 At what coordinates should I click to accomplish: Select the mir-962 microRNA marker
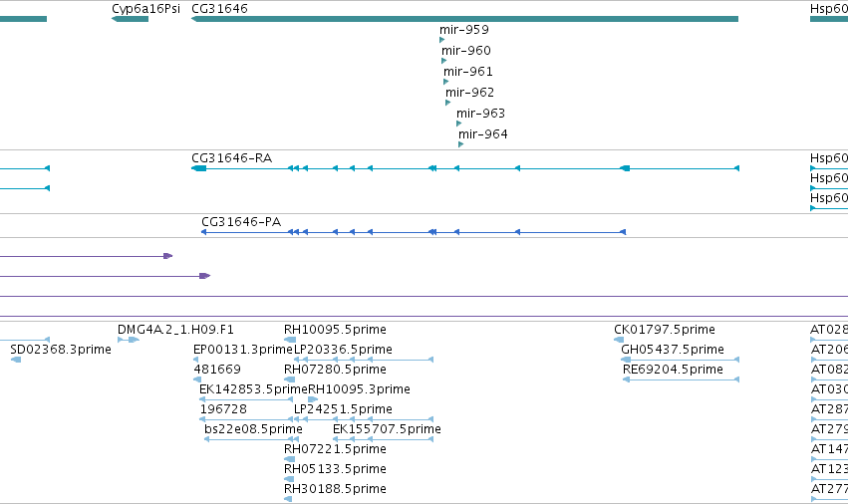click(x=447, y=103)
